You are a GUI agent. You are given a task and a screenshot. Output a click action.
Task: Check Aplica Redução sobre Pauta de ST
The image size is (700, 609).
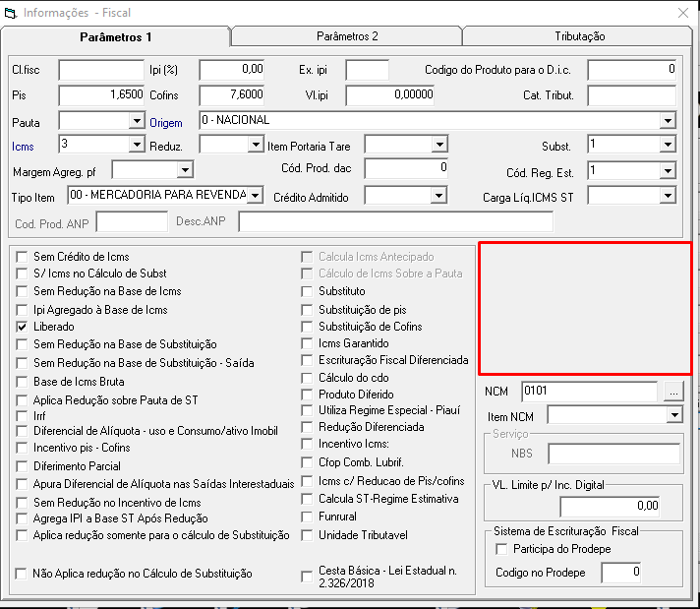pos(22,400)
